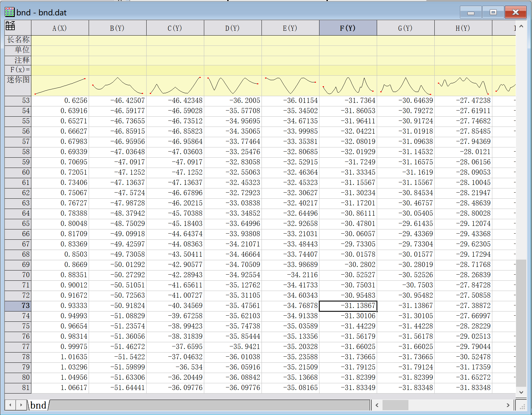This screenshot has height=415, width=532.
Task: Click the horizontal scrollbar left arrow
Action: click(377, 405)
